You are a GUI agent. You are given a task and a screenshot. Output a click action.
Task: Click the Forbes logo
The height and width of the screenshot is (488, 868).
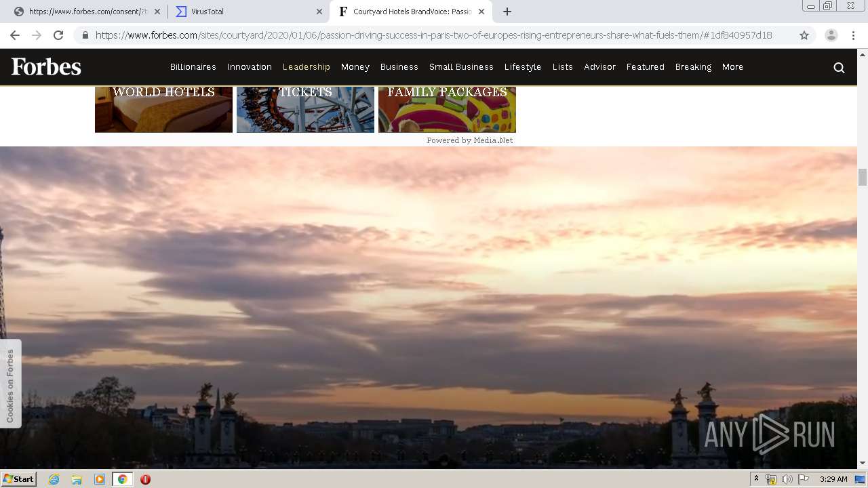46,66
